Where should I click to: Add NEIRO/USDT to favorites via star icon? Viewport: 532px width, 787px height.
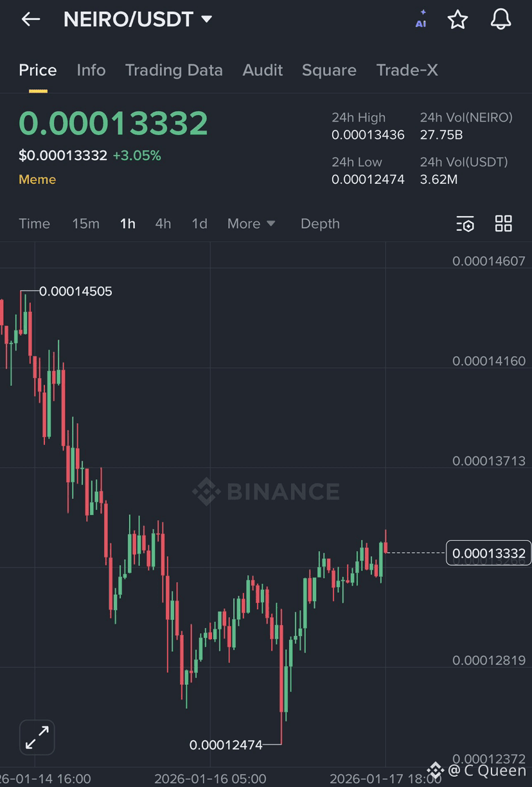pos(458,19)
